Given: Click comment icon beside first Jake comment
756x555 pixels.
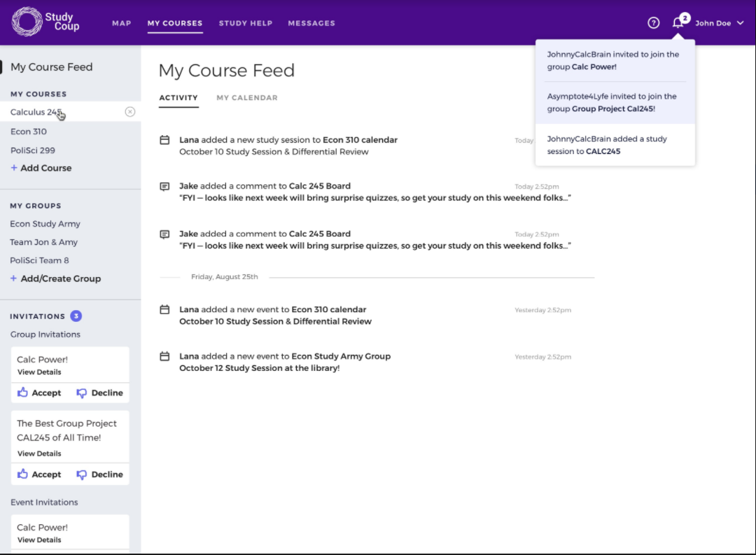Looking at the screenshot, I should 164,187.
